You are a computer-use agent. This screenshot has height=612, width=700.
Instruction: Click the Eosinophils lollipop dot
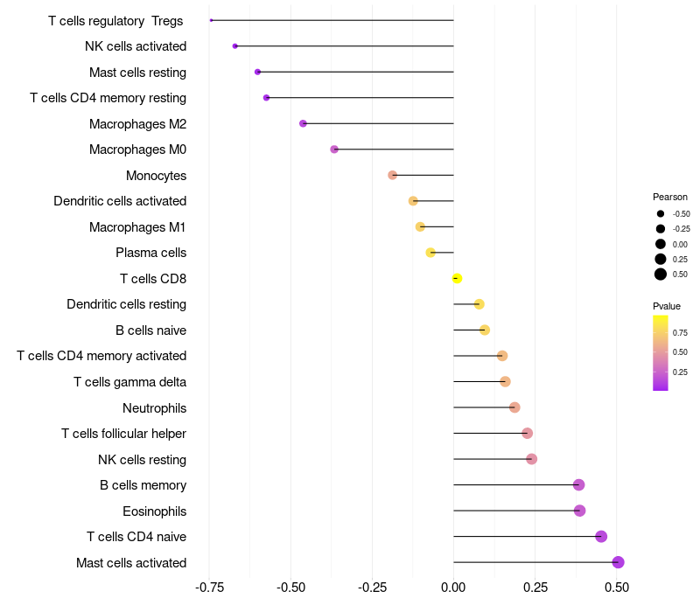[579, 511]
